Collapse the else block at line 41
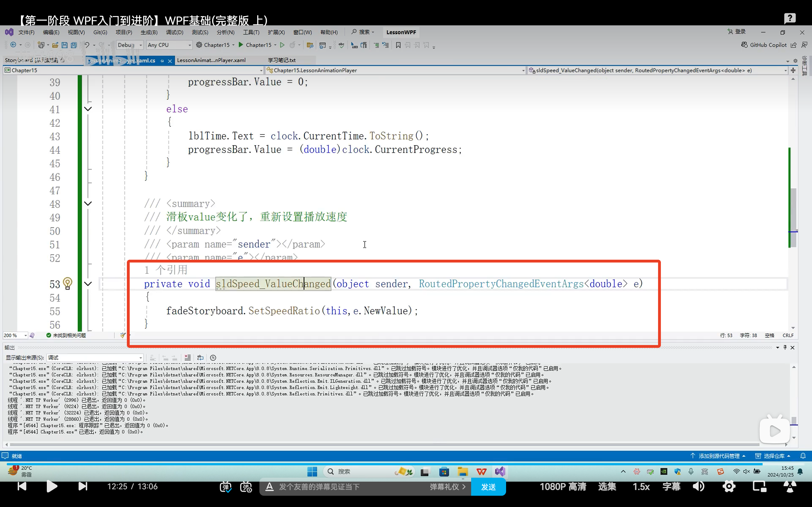 [x=88, y=109]
